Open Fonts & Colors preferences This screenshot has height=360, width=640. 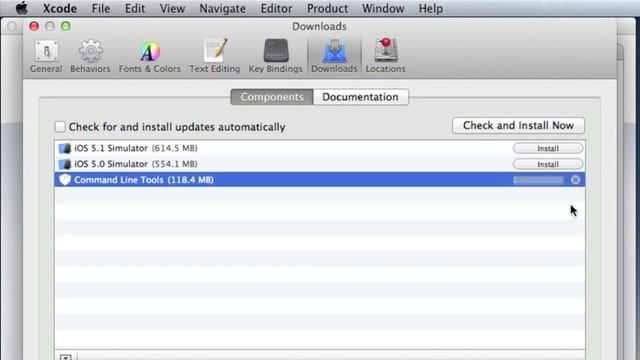tap(150, 56)
